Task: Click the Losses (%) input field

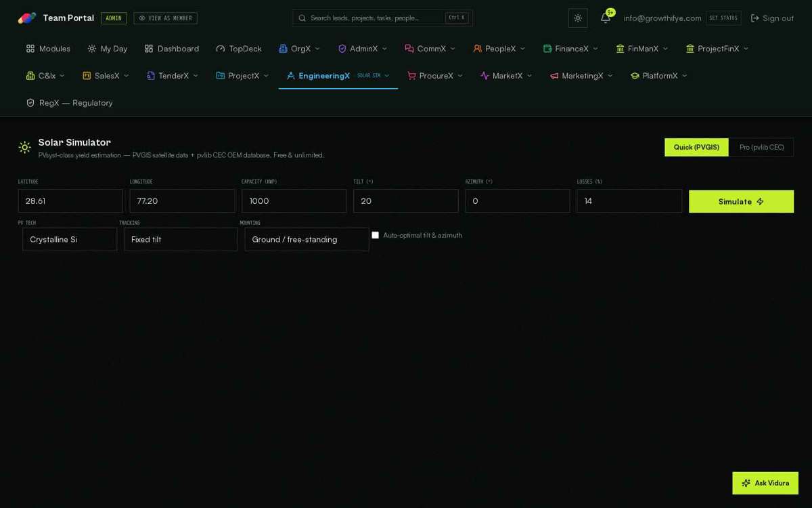Action: tap(629, 201)
